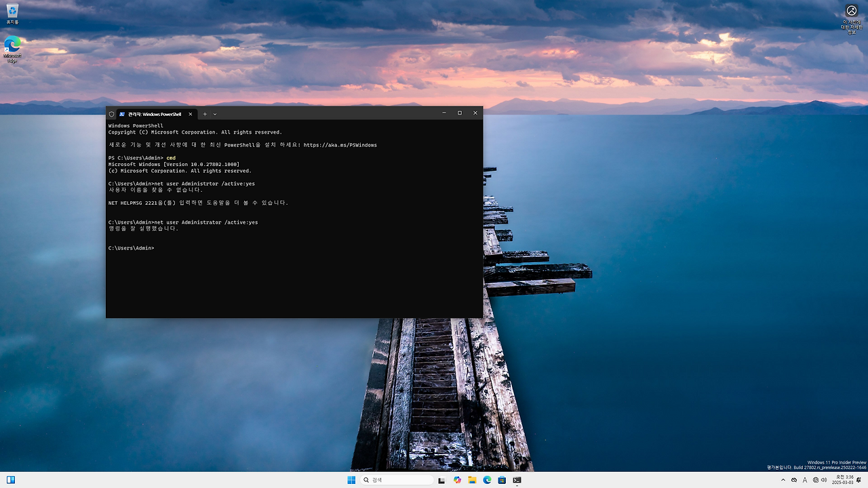
Task: Click the last C:\Users\Admin> prompt
Action: coord(132,248)
